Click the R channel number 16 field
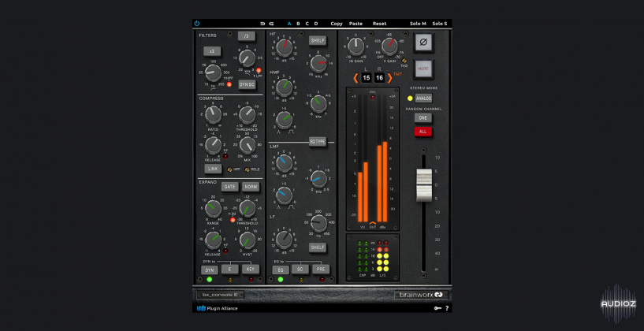The height and width of the screenshot is (331, 644). (x=379, y=77)
